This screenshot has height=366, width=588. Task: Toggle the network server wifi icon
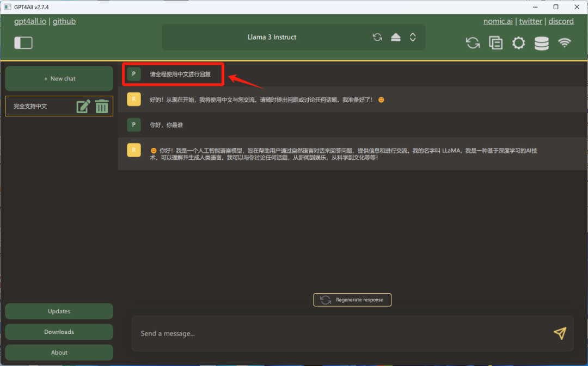pyautogui.click(x=565, y=43)
